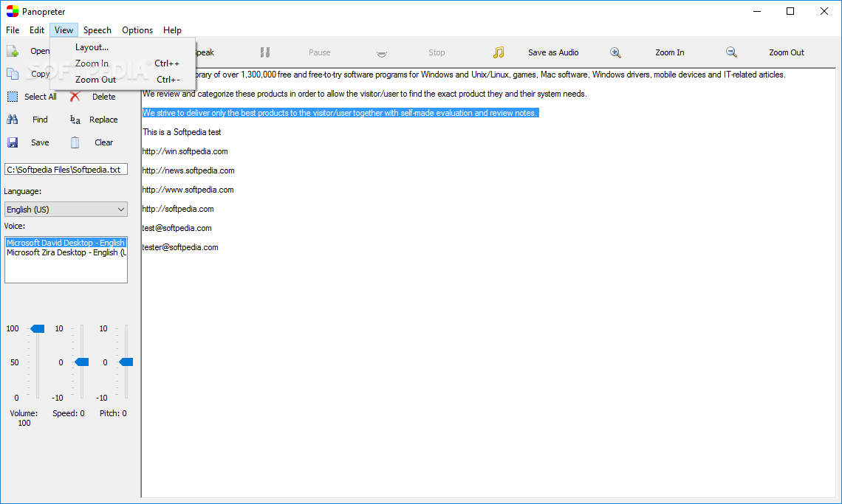Click the line 'This is a Softpedia test'
Viewport: 842px width, 504px height.
pyautogui.click(x=182, y=132)
